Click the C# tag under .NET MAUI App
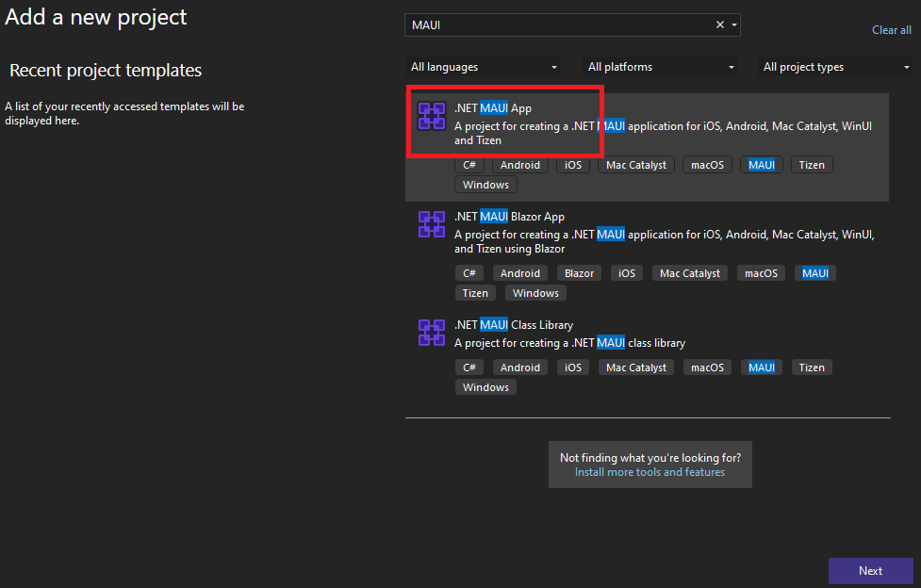The image size is (921, 588). coord(469,165)
